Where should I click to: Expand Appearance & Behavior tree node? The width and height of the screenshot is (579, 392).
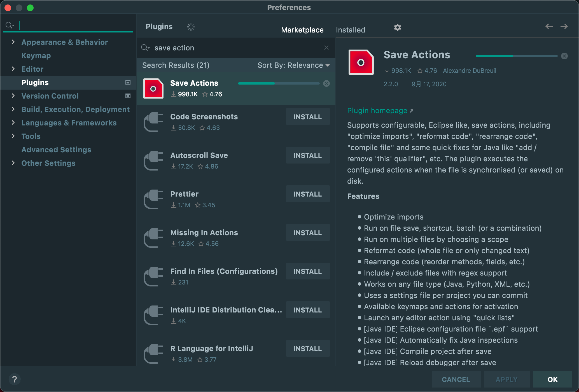[13, 42]
